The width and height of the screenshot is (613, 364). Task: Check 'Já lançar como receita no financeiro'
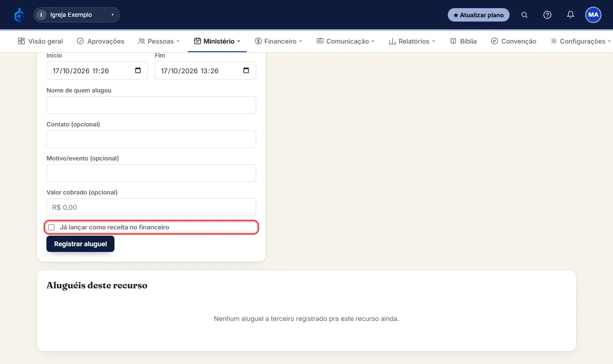click(x=52, y=227)
